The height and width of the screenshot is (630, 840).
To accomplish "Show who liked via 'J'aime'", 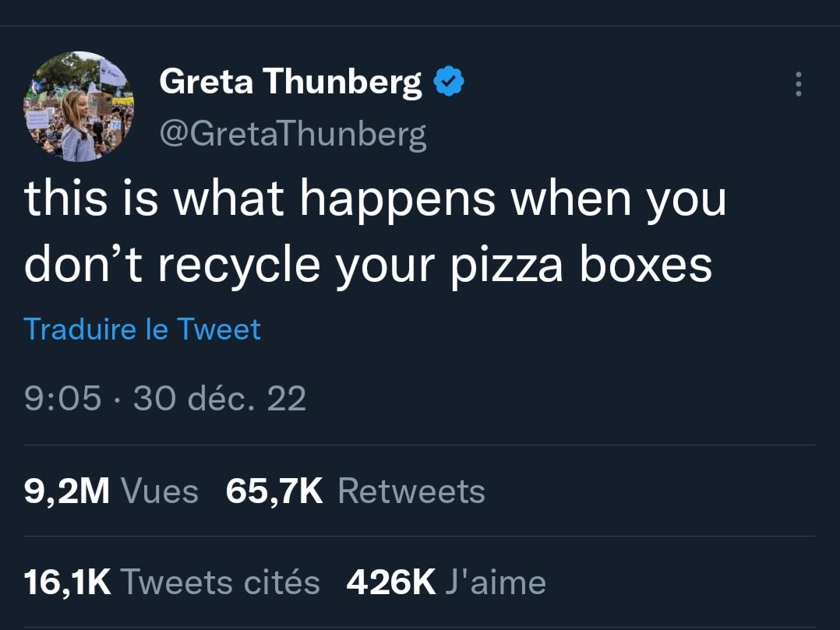I will (x=496, y=582).
